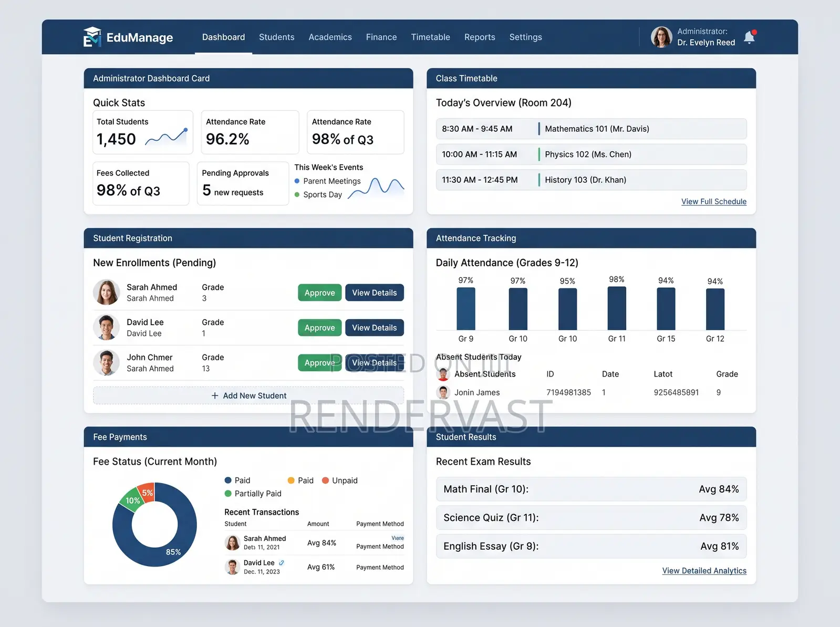Click Dr. Evelyn Reed's profile avatar

[661, 37]
